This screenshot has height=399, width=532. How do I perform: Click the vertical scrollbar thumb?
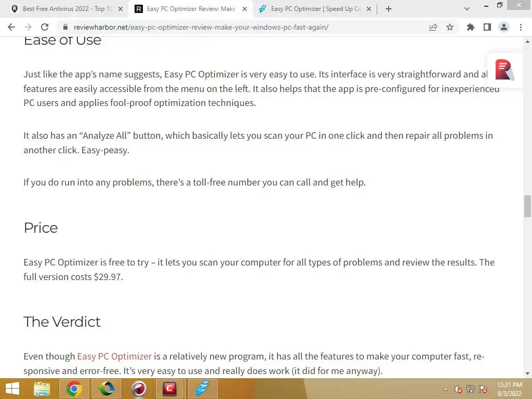[x=527, y=206]
